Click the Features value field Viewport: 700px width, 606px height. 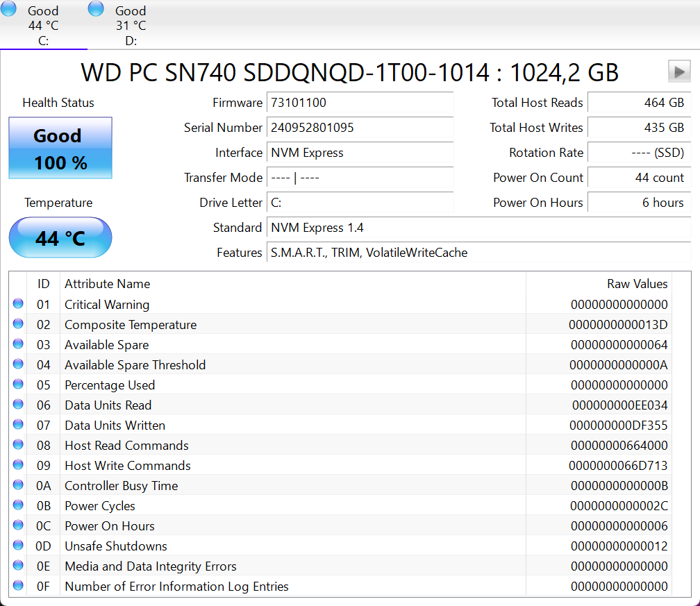point(478,253)
